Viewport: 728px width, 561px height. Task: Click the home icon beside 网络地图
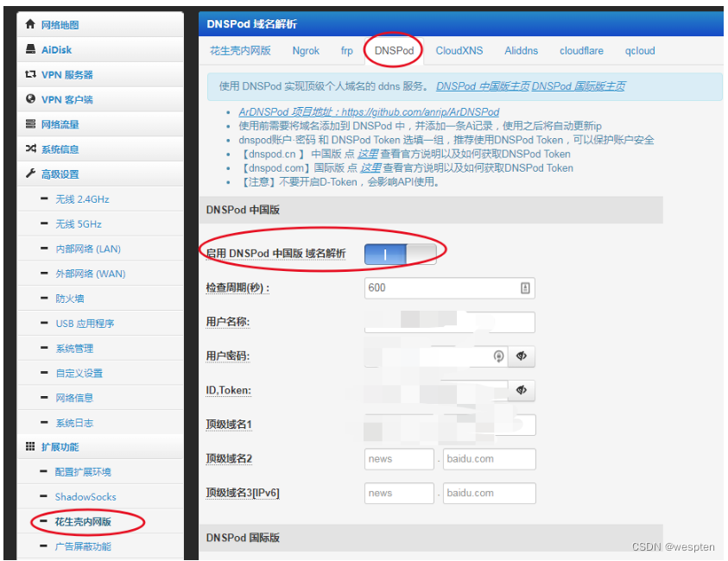(30, 24)
